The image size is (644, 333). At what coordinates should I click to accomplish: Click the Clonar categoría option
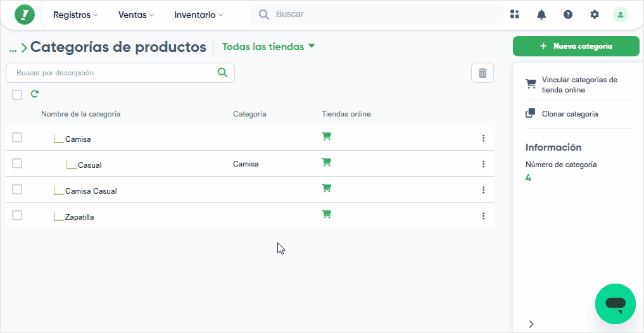click(x=570, y=114)
